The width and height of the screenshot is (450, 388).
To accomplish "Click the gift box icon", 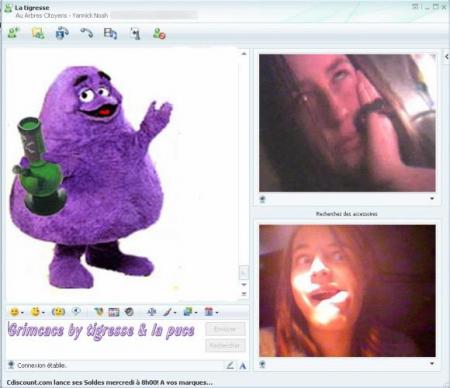I will coord(209,312).
